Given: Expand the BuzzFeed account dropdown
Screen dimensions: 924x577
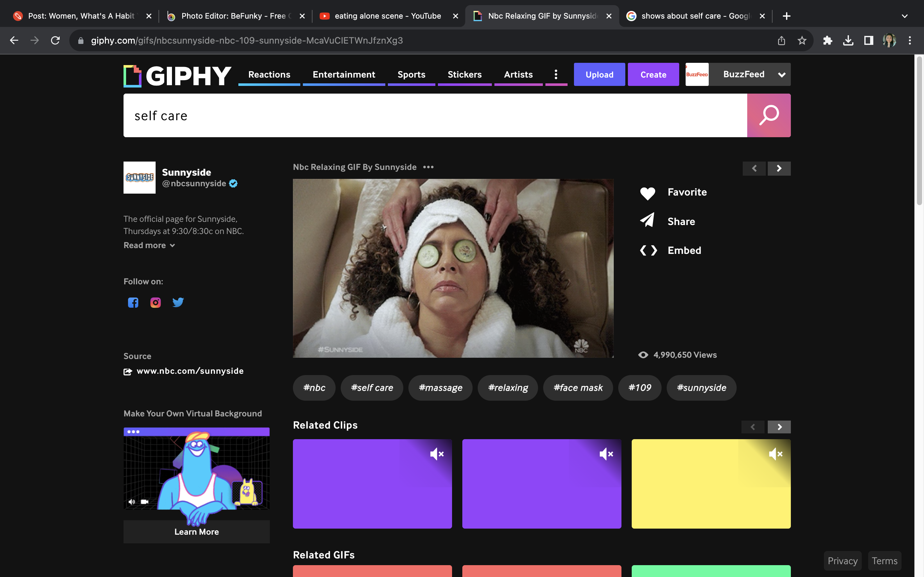Looking at the screenshot, I should (x=782, y=75).
